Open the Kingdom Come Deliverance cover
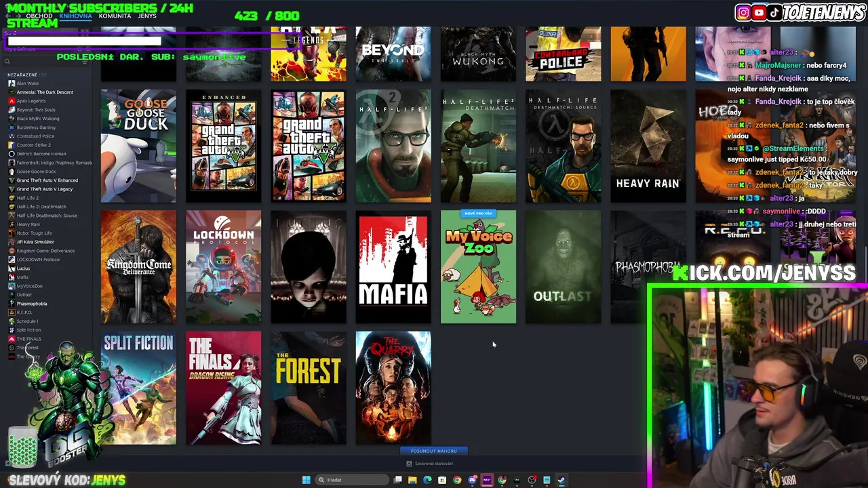The height and width of the screenshot is (488, 868). 138,267
